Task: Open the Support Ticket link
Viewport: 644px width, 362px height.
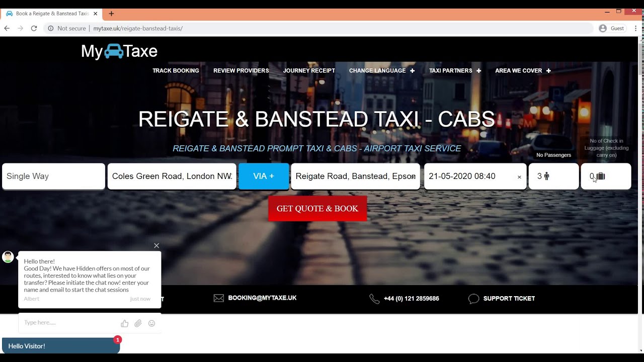Action: click(509, 299)
